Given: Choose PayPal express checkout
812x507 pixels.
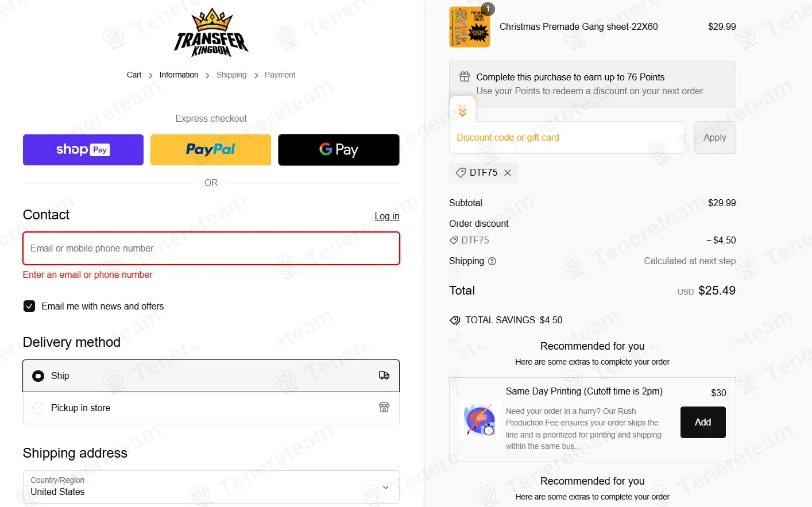Looking at the screenshot, I should coord(211,150).
